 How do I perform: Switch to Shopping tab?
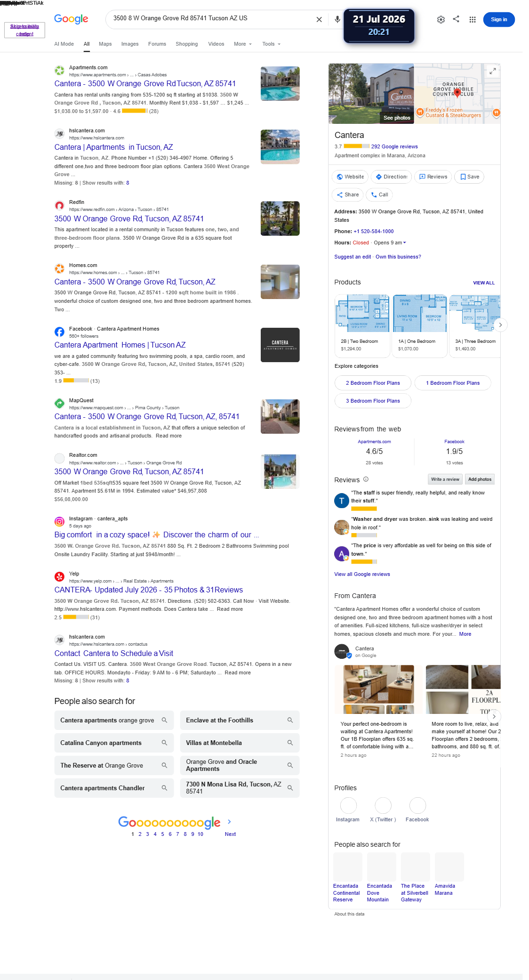187,44
